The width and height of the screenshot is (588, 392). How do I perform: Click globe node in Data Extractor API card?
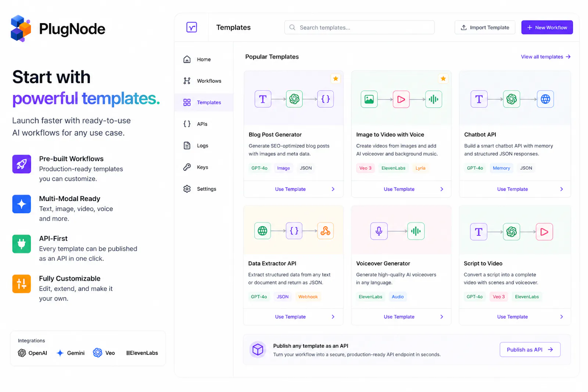(x=262, y=231)
